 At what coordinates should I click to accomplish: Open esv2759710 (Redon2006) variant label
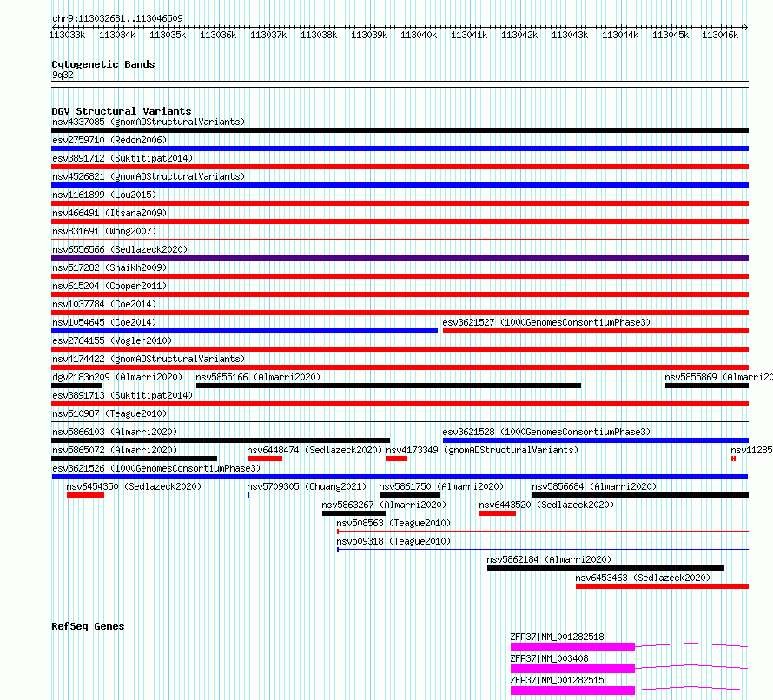click(109, 140)
